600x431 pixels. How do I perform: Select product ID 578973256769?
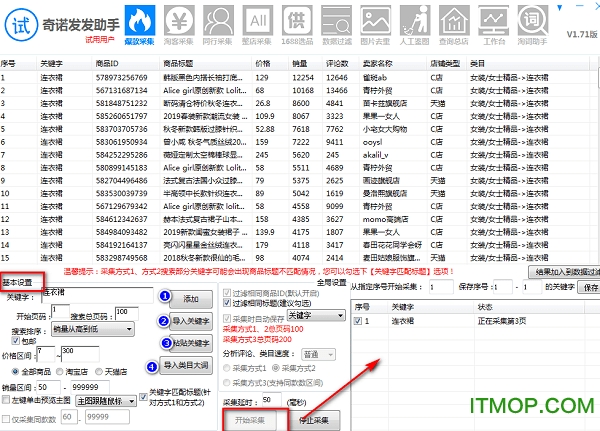tap(122, 78)
